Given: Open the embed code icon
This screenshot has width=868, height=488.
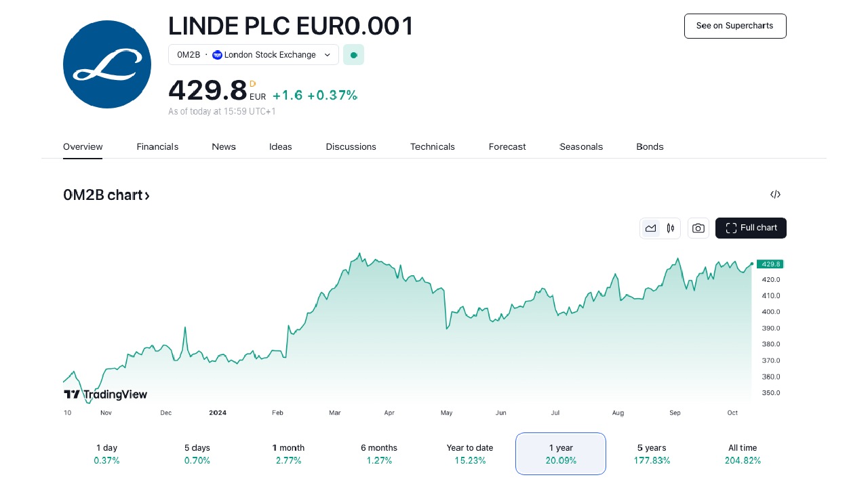Looking at the screenshot, I should click(x=775, y=195).
